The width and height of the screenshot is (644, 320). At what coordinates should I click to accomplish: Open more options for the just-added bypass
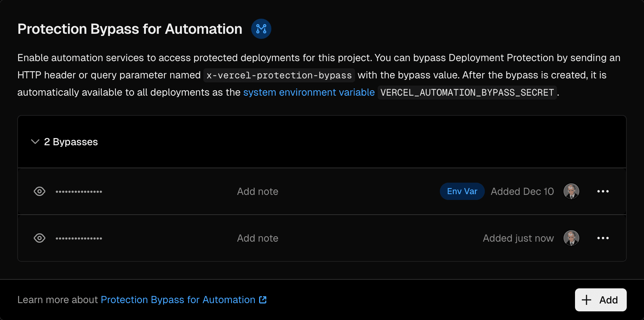pyautogui.click(x=603, y=238)
